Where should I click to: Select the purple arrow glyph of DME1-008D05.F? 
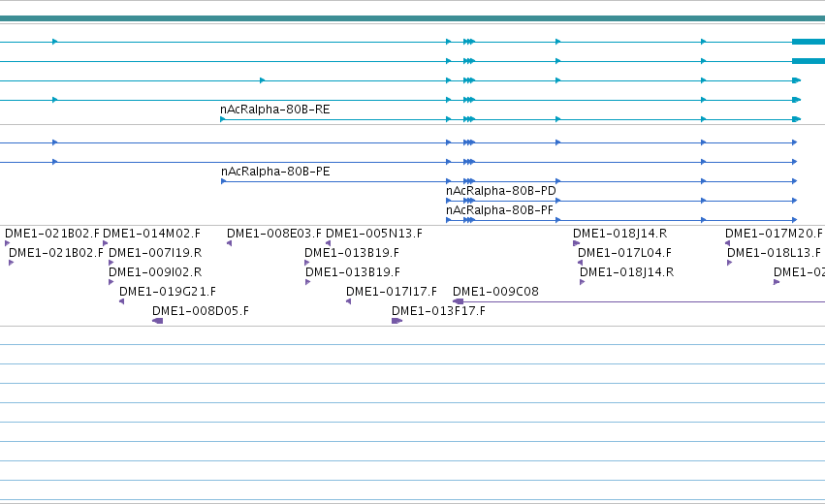pos(157,321)
